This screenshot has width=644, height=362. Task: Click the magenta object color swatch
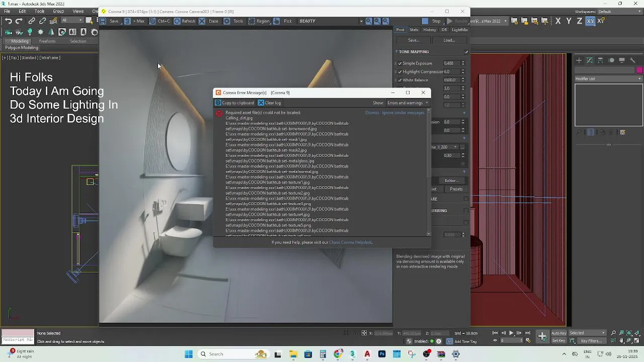click(x=639, y=70)
